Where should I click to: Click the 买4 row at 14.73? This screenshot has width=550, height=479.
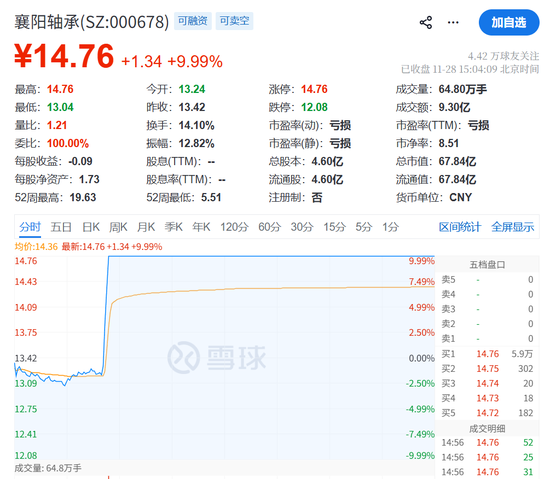pos(487,398)
